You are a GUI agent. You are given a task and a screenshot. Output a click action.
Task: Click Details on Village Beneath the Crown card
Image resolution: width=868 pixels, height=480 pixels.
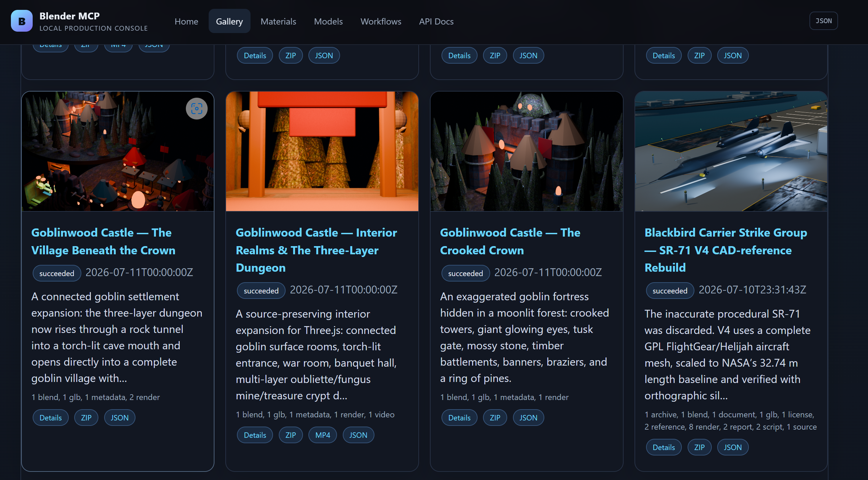[51, 418]
